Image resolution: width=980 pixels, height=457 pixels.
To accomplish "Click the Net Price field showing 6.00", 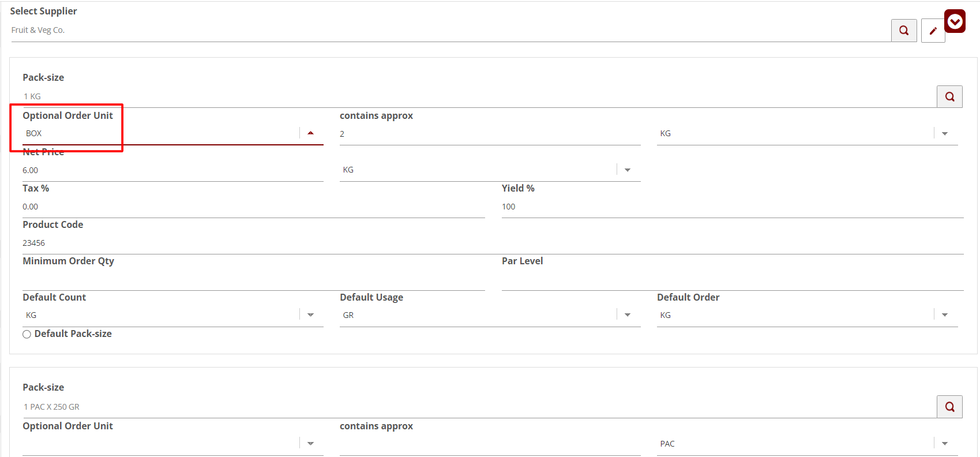I will (172, 171).
